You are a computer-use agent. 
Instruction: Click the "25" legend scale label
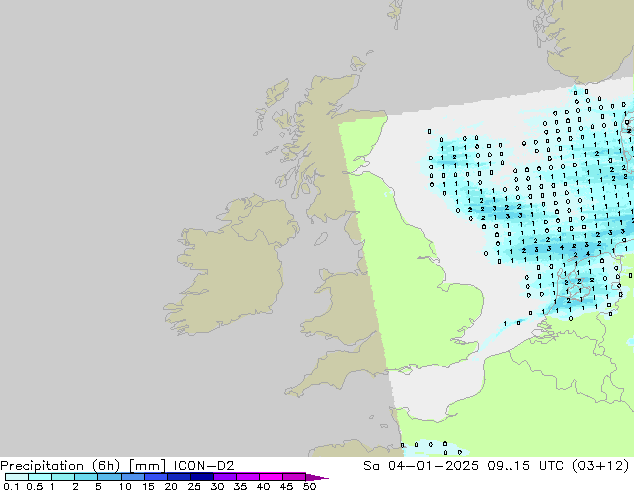point(194,486)
